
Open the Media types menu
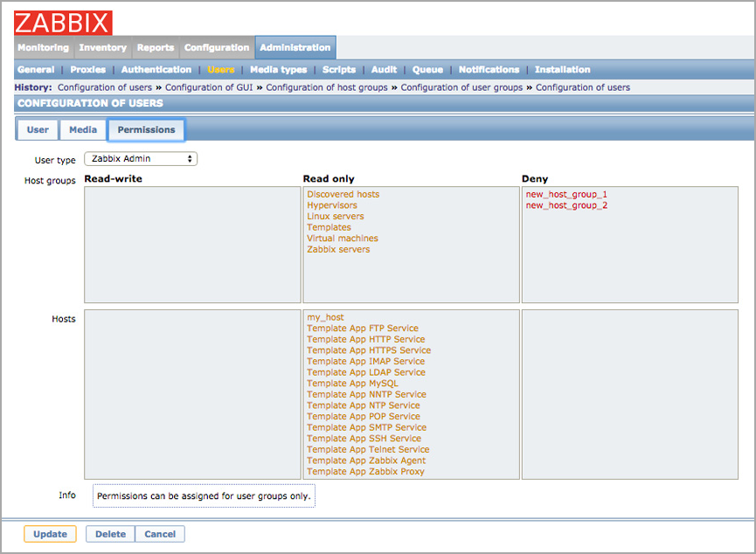278,69
